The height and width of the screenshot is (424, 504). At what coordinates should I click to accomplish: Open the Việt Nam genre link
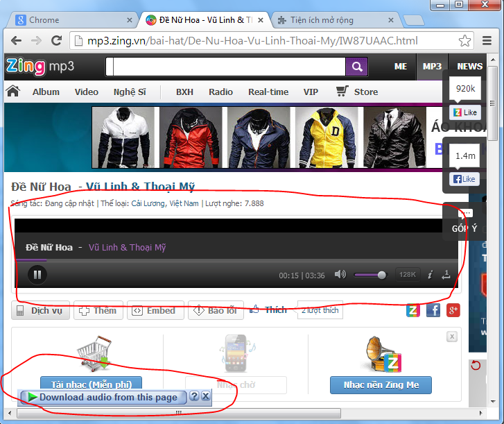tap(184, 203)
